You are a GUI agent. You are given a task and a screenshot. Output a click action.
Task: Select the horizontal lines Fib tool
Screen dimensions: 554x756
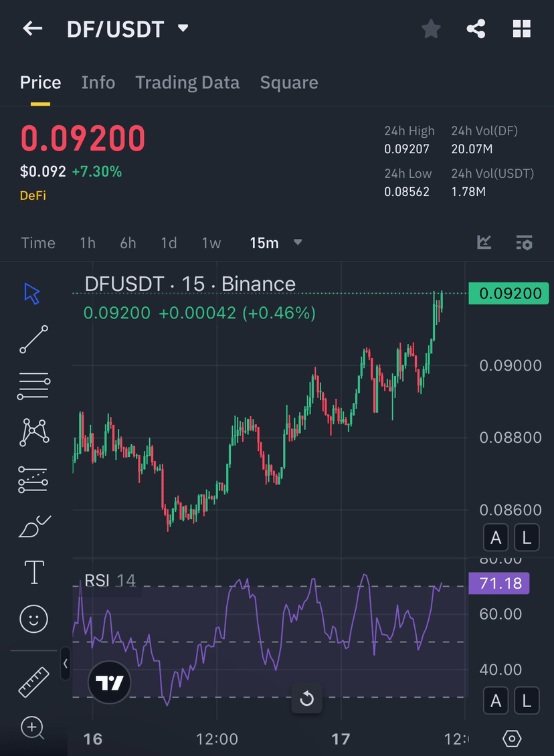33,386
